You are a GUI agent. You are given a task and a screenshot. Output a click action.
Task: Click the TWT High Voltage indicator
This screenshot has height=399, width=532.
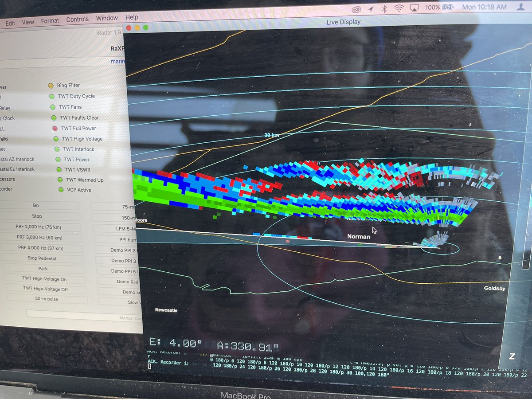point(56,139)
